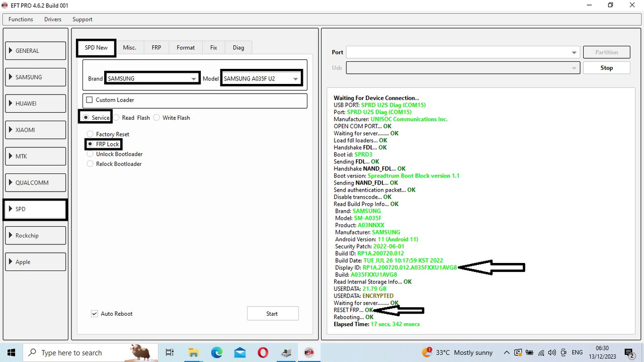This screenshot has height=362, width=644.
Task: Click the Wi-Fi icon in the system tray
Action: pos(541,352)
